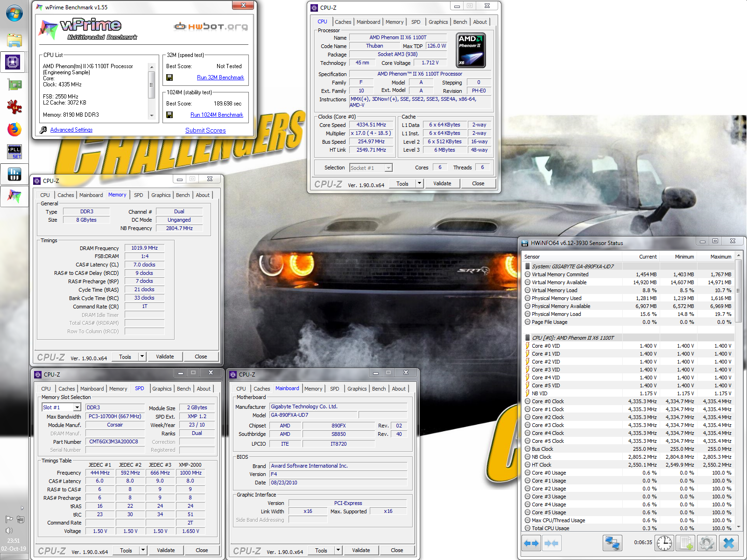747x560 pixels.
Task: Click the HWiNFO expand columns arrows button
Action: (531, 543)
